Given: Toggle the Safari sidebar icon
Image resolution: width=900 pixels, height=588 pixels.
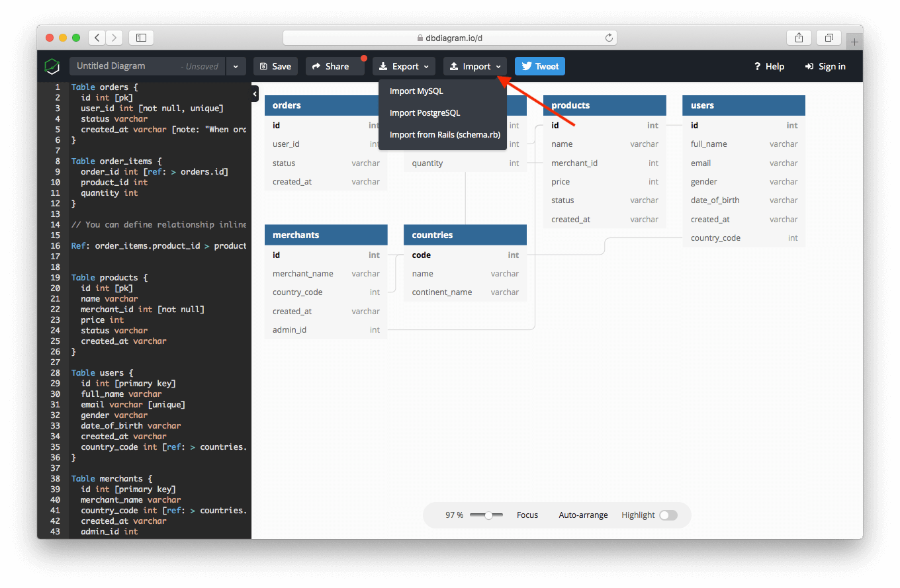Looking at the screenshot, I should (x=141, y=38).
